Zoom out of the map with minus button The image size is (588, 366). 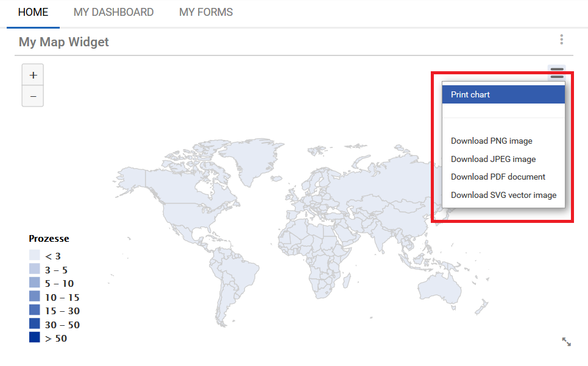[33, 96]
